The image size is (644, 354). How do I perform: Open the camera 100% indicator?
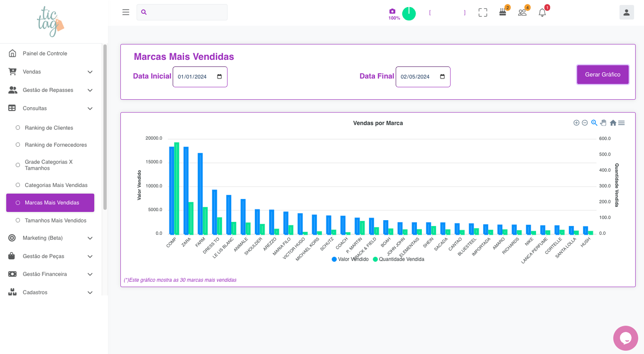point(394,14)
